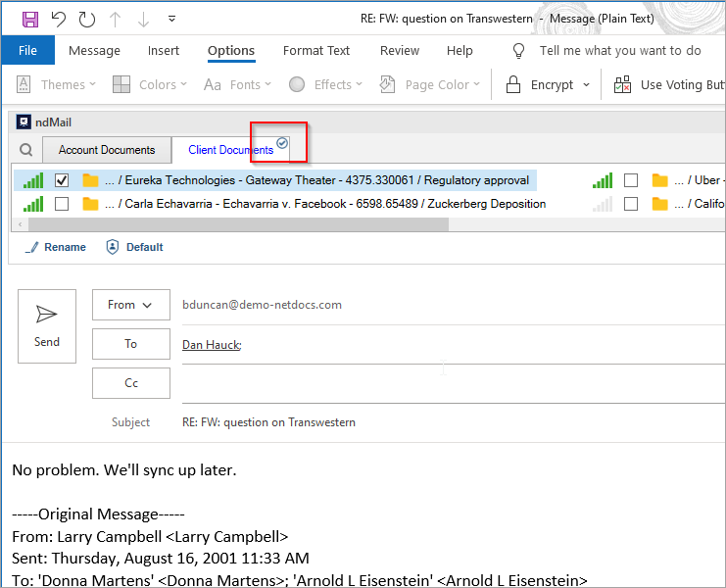726x588 pixels.
Task: Click the Undo arrow icon
Action: [x=59, y=19]
